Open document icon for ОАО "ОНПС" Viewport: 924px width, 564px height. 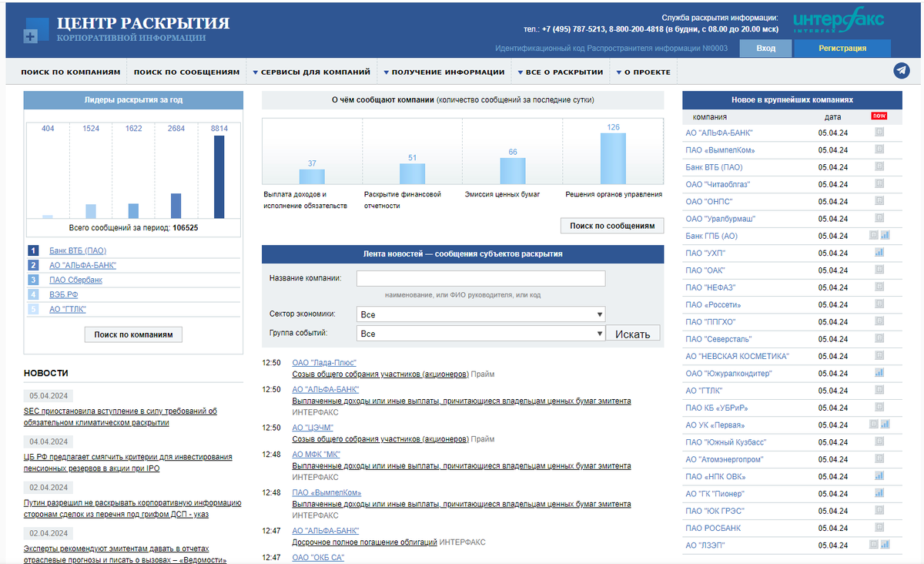tap(879, 201)
